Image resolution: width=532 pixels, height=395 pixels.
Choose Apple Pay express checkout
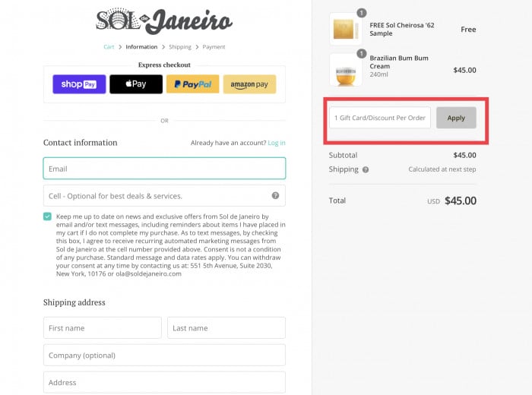[136, 84]
